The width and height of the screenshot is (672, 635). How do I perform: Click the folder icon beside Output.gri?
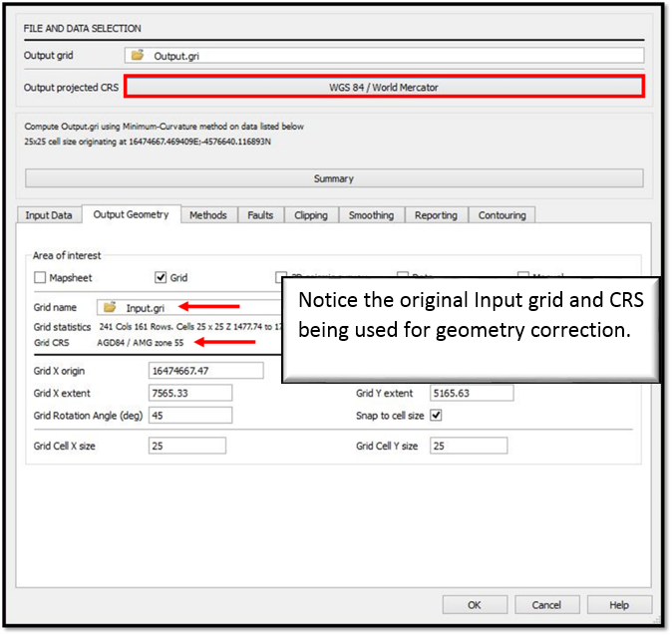click(138, 56)
